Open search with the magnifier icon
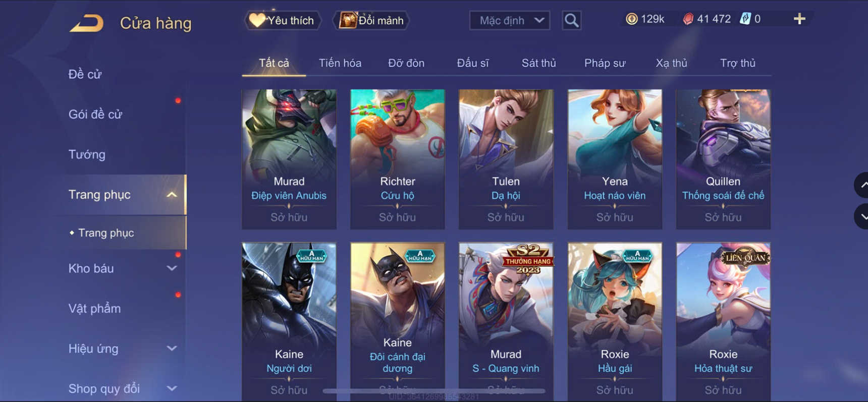868x402 pixels. coord(571,21)
